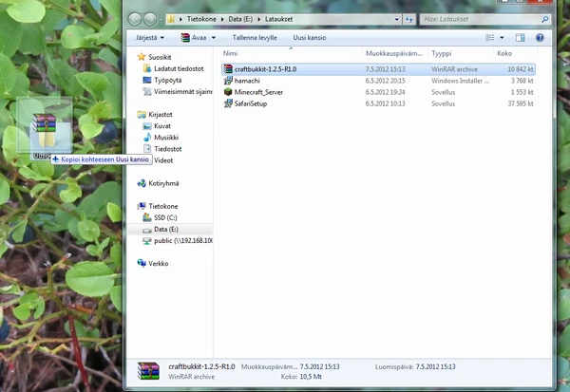The image size is (570, 392).
Task: Click the Avaa button
Action: pos(194,37)
